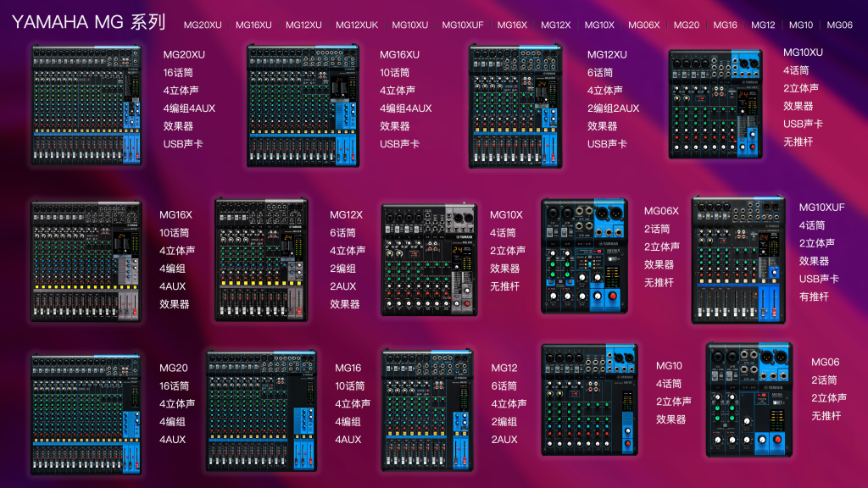Click the MG20 mixer picture
This screenshot has width=868, height=488.
(86, 413)
